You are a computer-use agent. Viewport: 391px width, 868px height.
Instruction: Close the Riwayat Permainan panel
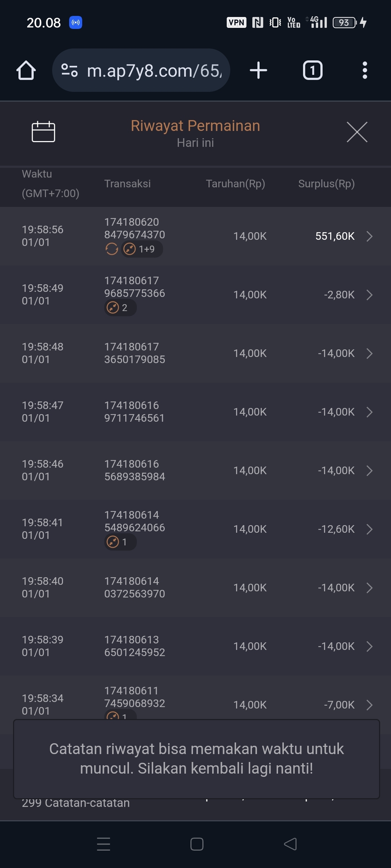coord(357,132)
